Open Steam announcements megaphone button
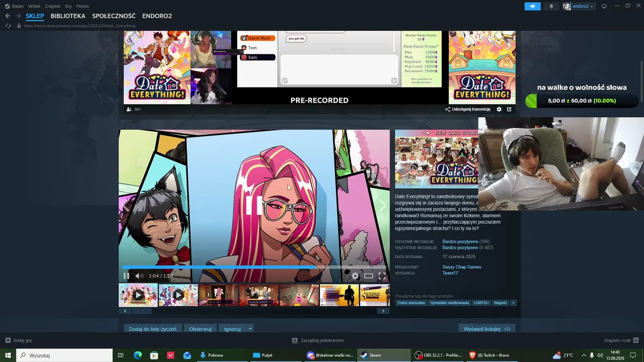Screen dimensions: 644x362 532,6
